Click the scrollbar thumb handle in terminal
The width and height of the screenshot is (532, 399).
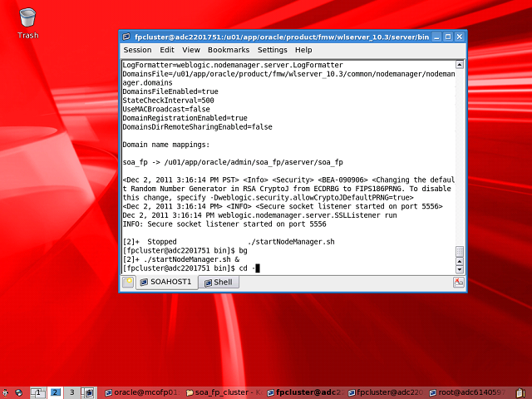coord(460,251)
